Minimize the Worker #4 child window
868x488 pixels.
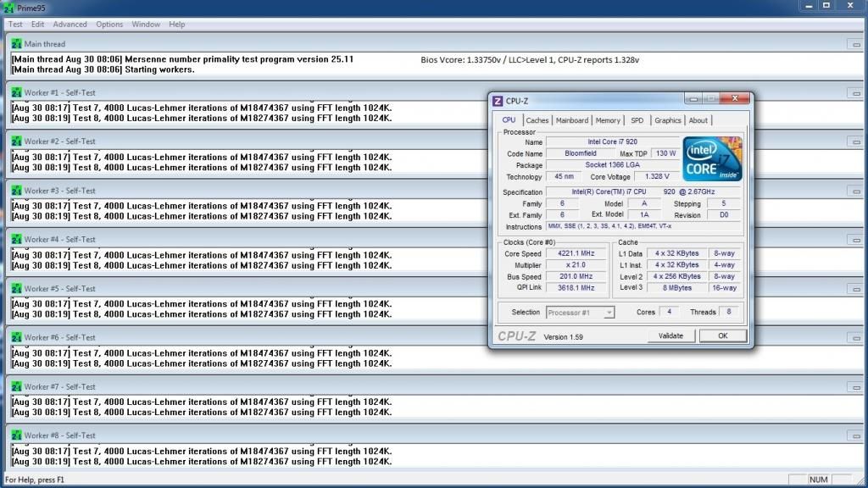(x=856, y=240)
